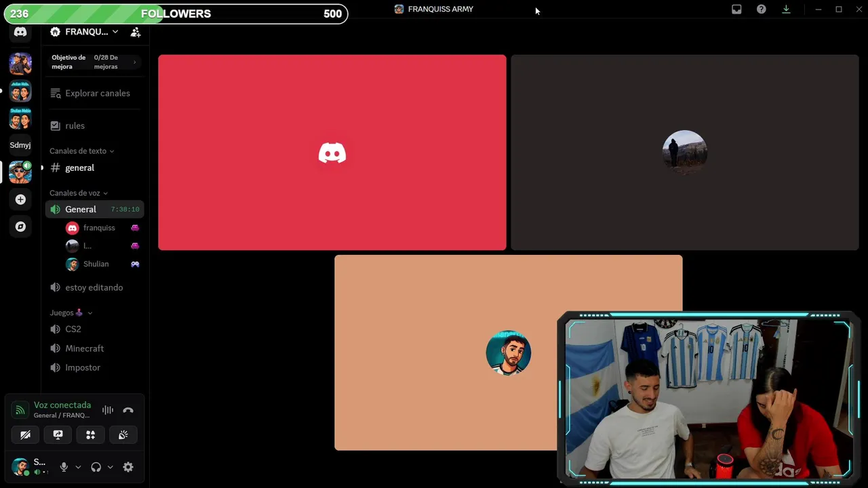Screen dimensions: 868x488
Task: Turn on camera button
Action: [x=25, y=434]
